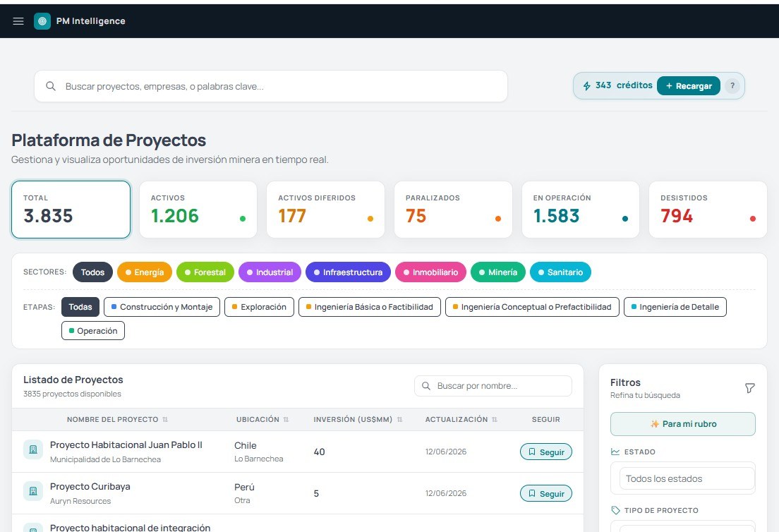Click the help question mark icon
779x532 pixels.
click(732, 85)
